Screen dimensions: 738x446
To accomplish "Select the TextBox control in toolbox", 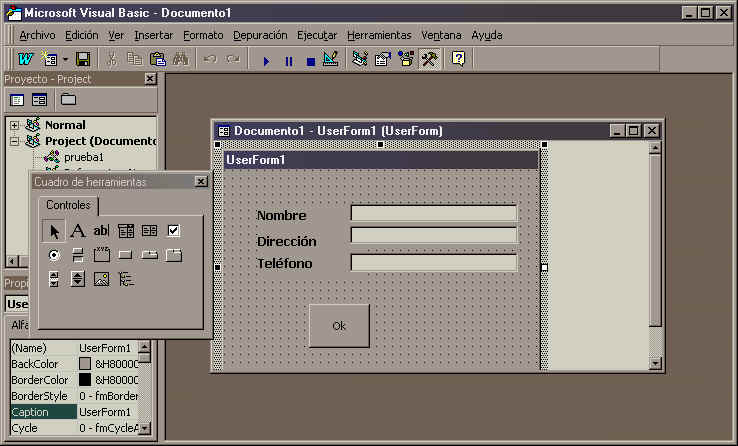I will 101,231.
